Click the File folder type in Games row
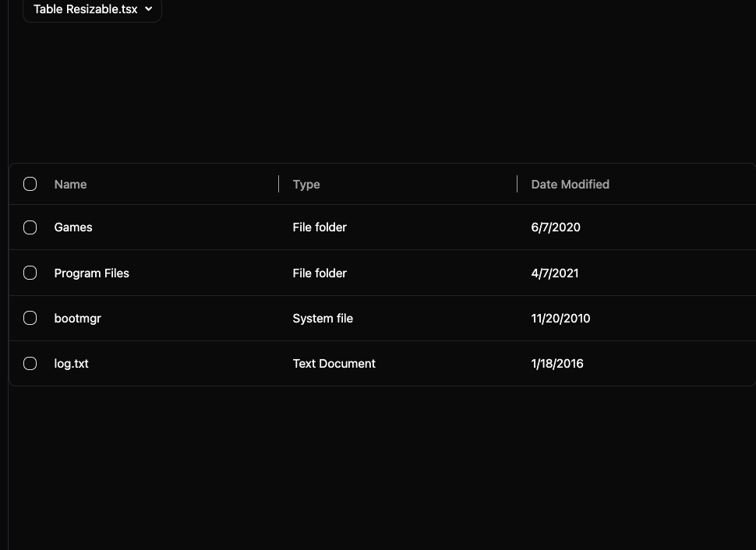Viewport: 756px width, 550px height. [320, 227]
